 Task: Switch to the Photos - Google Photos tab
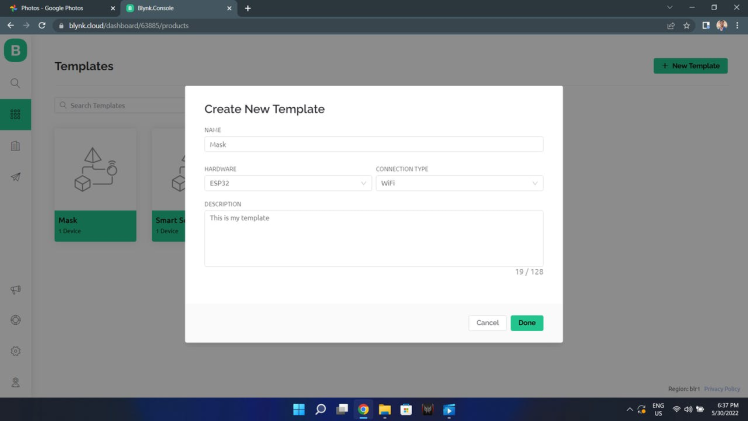pos(52,8)
